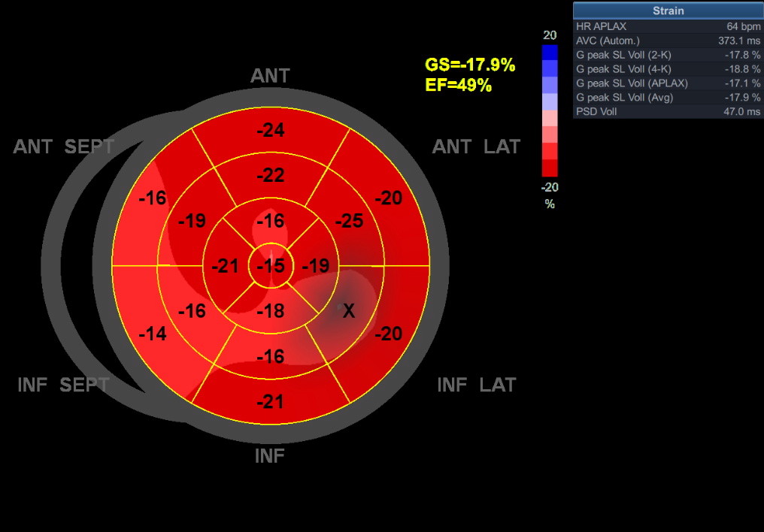Click the ANT SEPT wall label
This screenshot has width=764, height=532.
(x=63, y=147)
